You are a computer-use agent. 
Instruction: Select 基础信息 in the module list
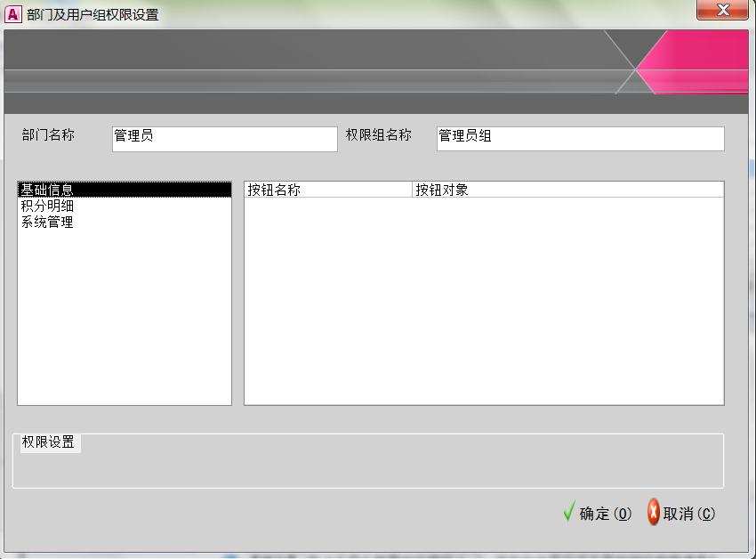click(x=125, y=190)
